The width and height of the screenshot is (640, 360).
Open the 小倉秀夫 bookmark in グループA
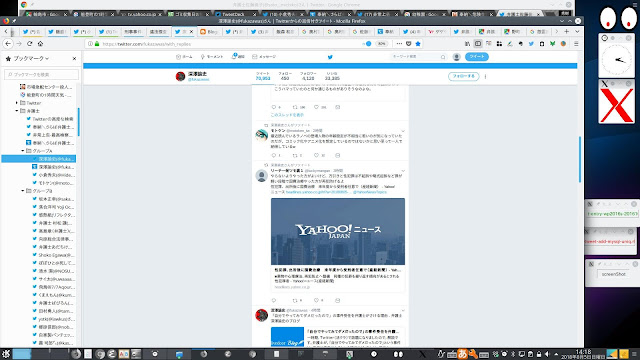click(x=53, y=175)
